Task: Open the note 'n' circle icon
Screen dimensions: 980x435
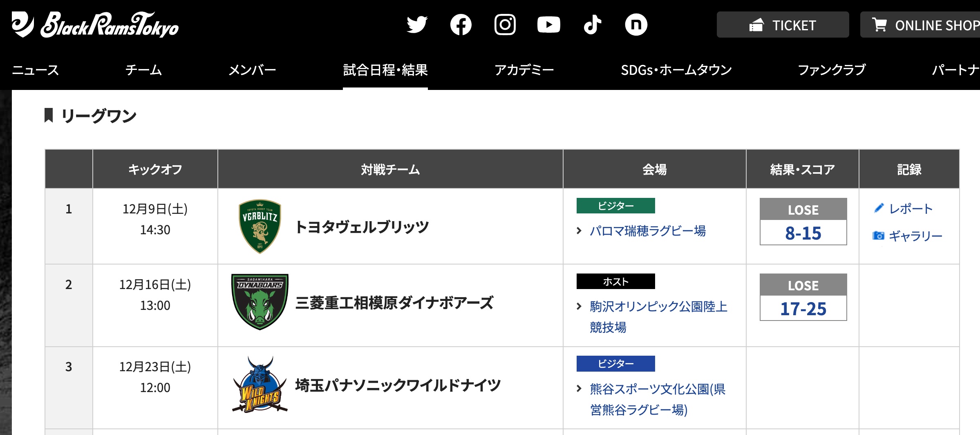Action: [636, 25]
